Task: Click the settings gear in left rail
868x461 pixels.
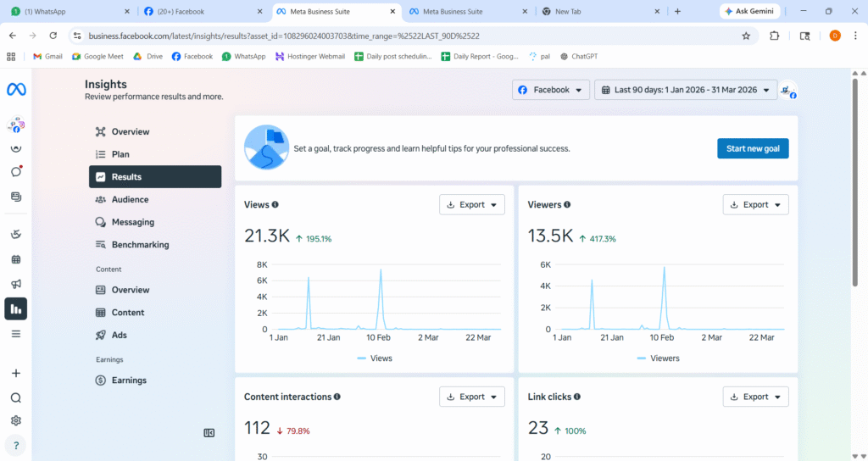Action: pyautogui.click(x=15, y=420)
